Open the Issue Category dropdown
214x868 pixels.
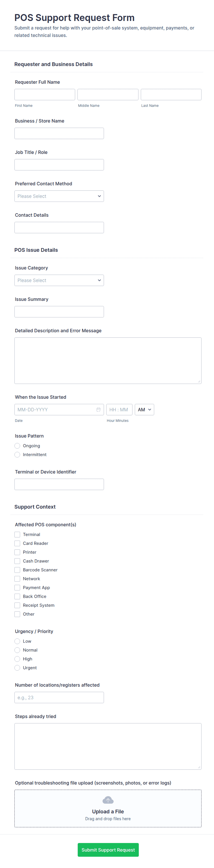(x=59, y=280)
